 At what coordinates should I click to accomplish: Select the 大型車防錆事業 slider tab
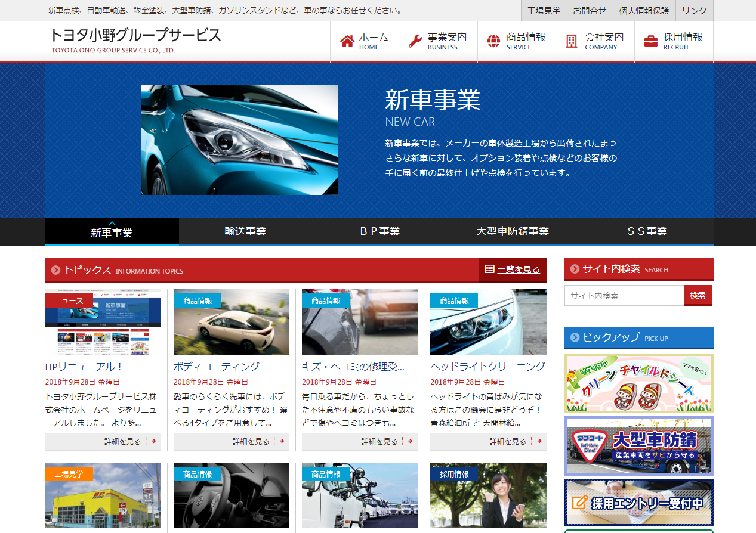click(x=513, y=232)
